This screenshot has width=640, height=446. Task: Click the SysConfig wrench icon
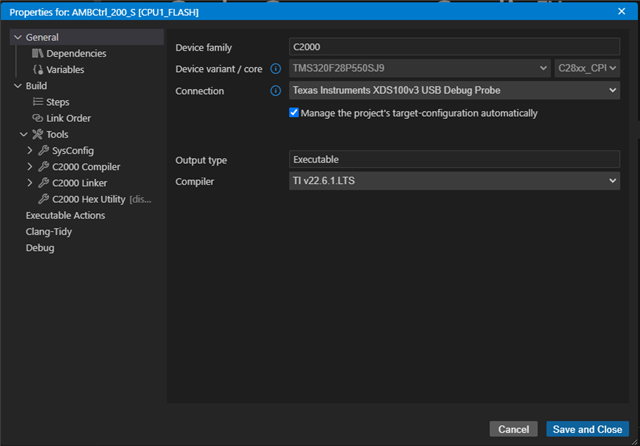[44, 151]
